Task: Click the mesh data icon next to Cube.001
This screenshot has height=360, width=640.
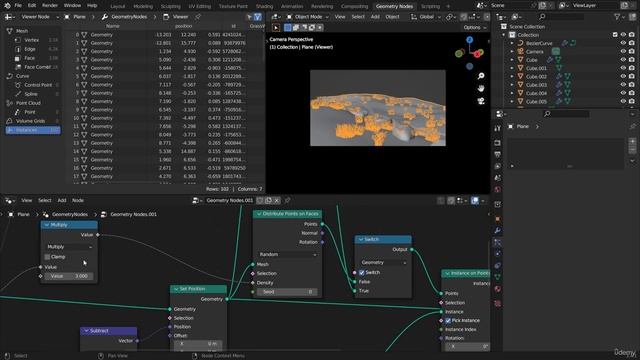Action: [x=559, y=68]
